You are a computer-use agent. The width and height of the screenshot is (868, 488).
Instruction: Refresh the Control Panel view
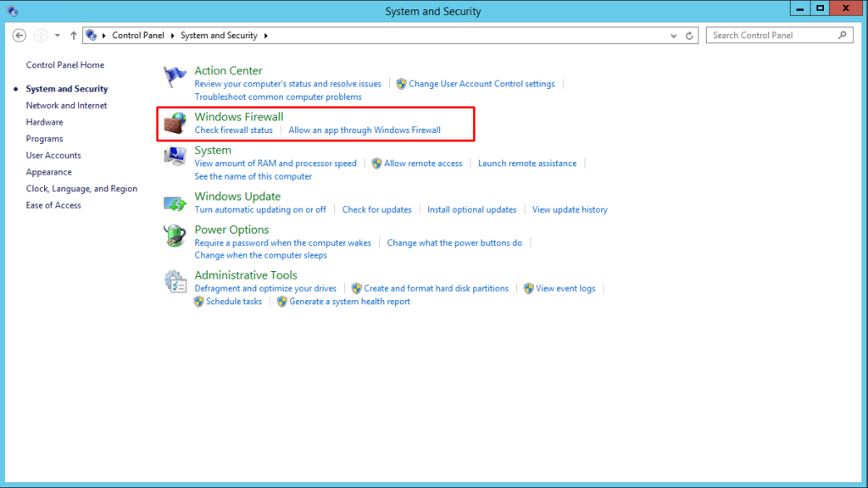pyautogui.click(x=689, y=36)
